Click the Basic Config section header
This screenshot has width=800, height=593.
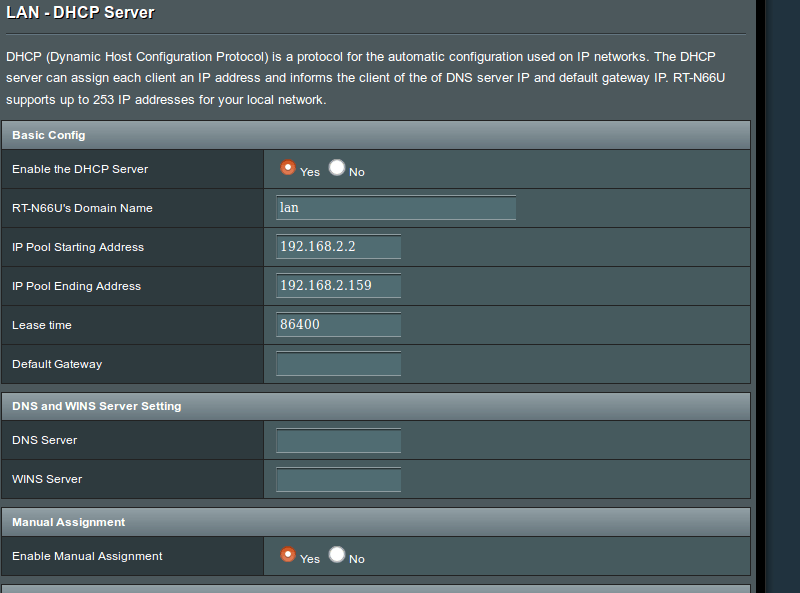[49, 135]
